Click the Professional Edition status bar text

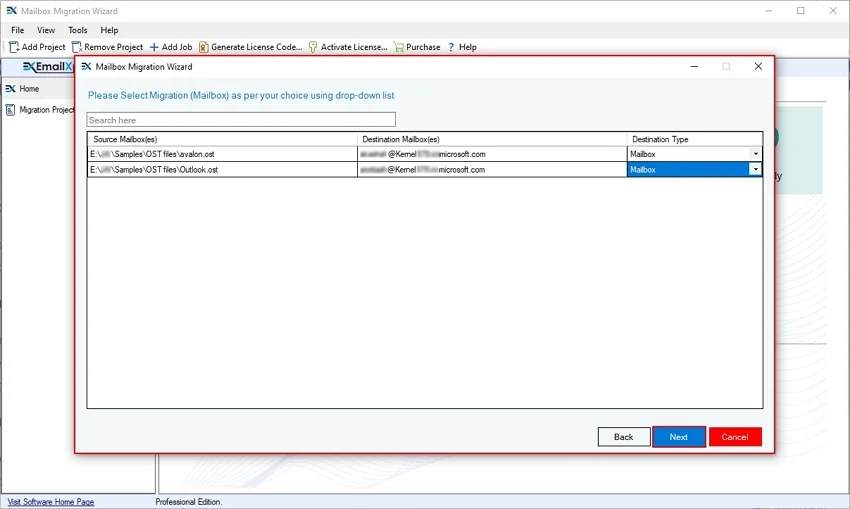pyautogui.click(x=189, y=502)
